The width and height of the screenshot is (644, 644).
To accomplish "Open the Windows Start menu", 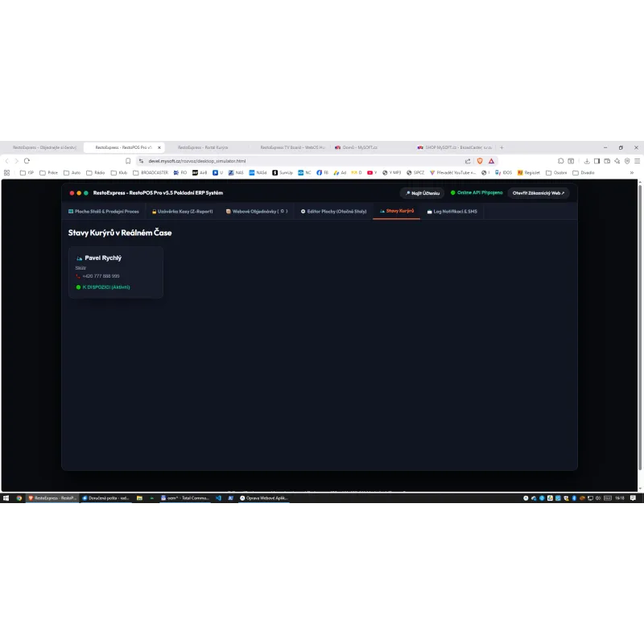I will pos(6,498).
